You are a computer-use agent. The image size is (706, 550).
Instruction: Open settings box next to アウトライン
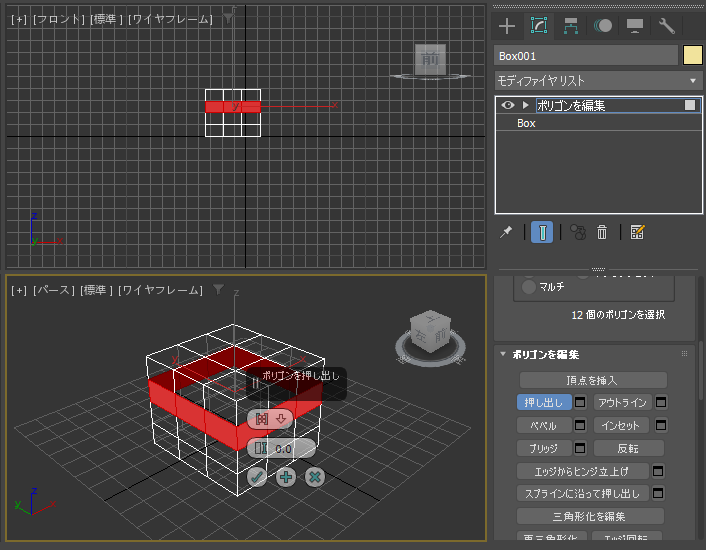pyautogui.click(x=661, y=402)
